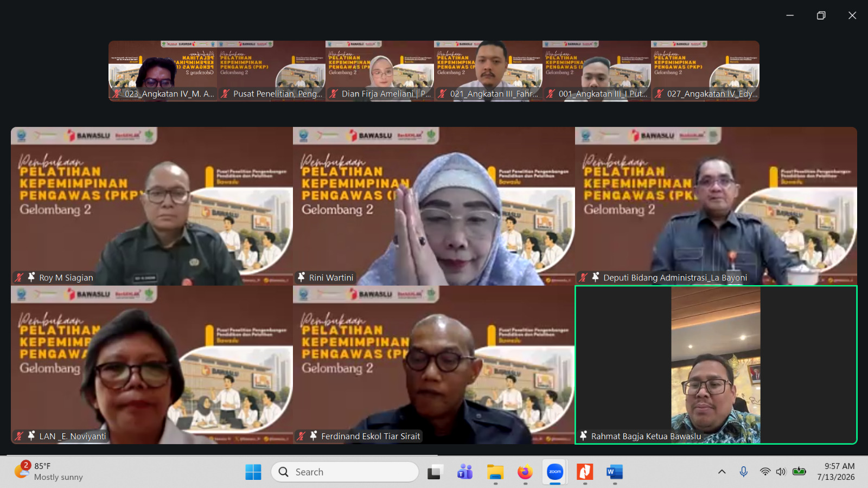Open the Zoom app in the taskbar
The height and width of the screenshot is (488, 868).
tap(555, 472)
